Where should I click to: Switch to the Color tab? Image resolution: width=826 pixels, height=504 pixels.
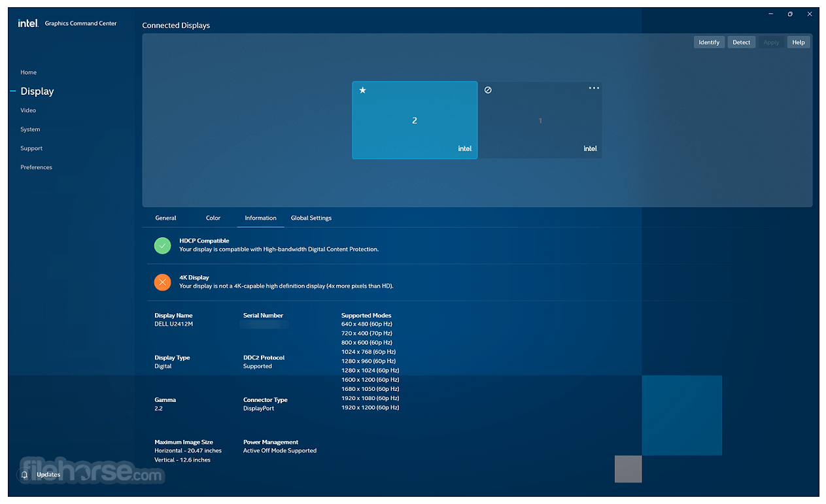213,218
